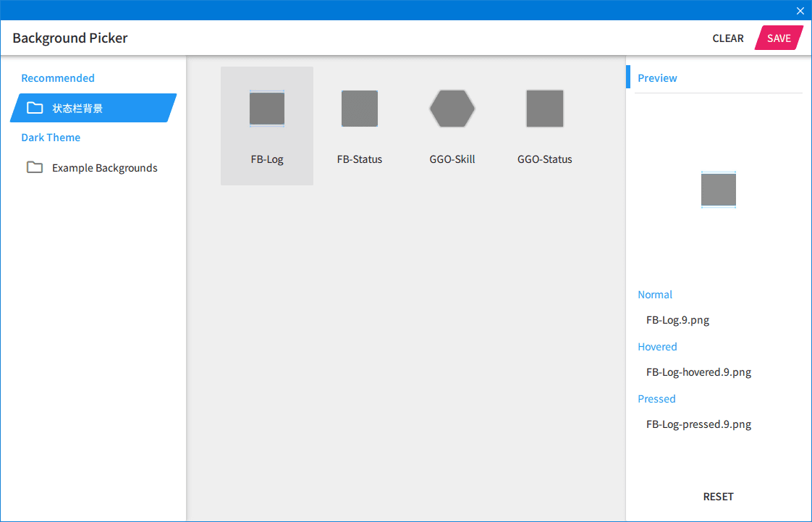Screen dimensions: 812x522
Task: Click the Example Backgrounds folder icon
Action: coord(35,167)
